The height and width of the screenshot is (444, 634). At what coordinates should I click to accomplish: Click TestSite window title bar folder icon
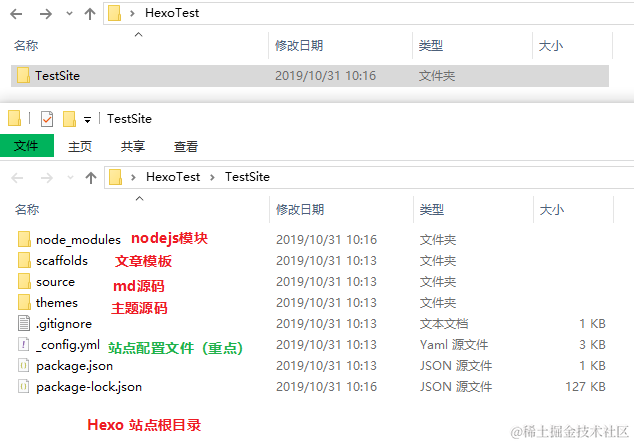point(15,118)
